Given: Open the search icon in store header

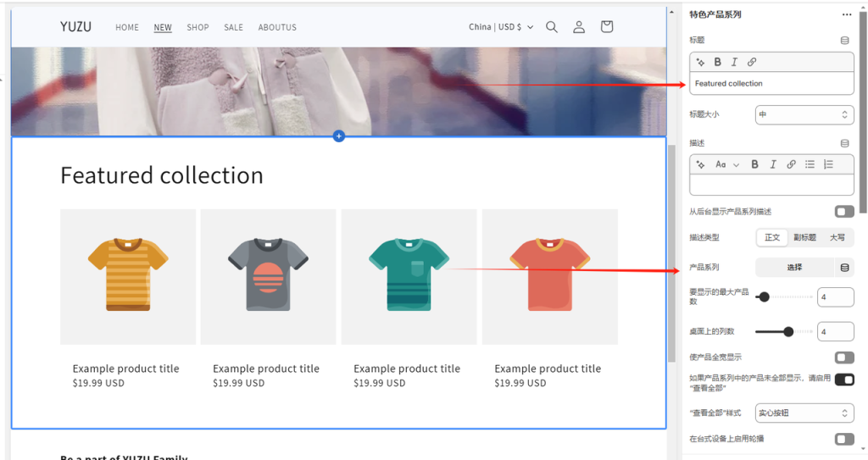Looking at the screenshot, I should [x=551, y=27].
